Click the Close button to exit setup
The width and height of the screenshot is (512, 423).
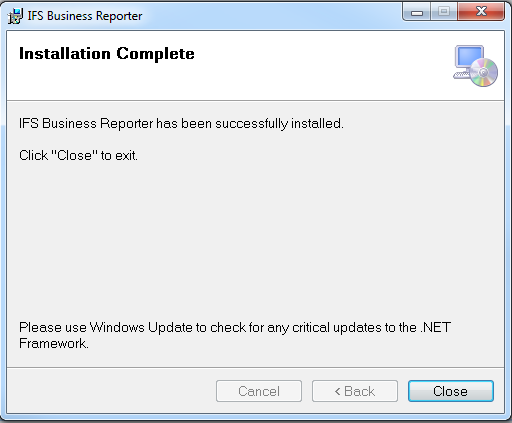(451, 391)
